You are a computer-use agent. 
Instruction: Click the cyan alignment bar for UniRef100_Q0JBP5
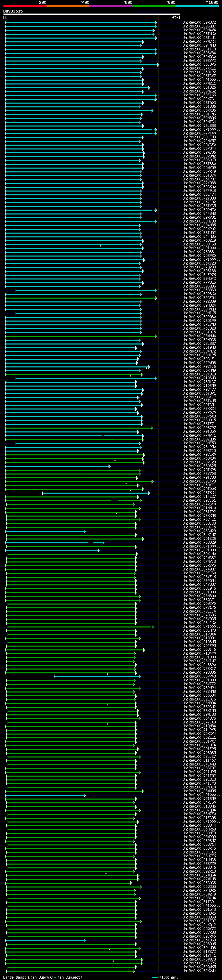tap(82, 65)
